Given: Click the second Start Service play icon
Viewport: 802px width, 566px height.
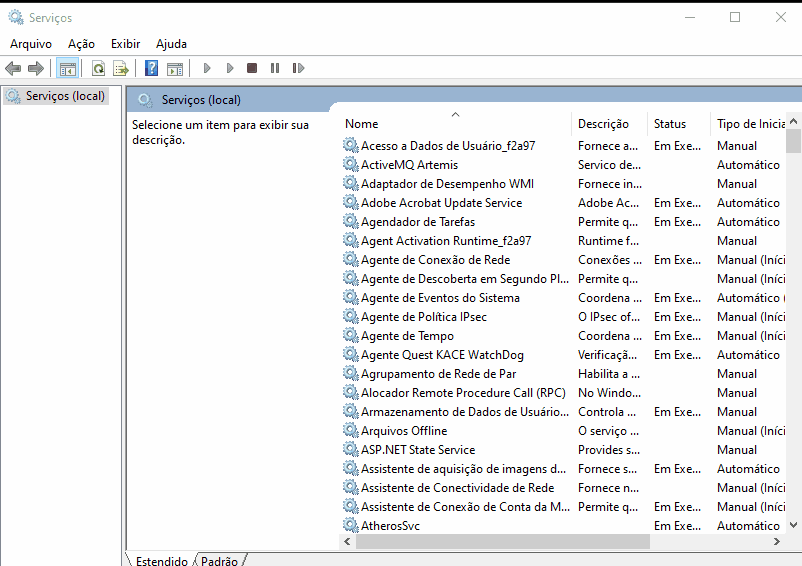Looking at the screenshot, I should [230, 68].
